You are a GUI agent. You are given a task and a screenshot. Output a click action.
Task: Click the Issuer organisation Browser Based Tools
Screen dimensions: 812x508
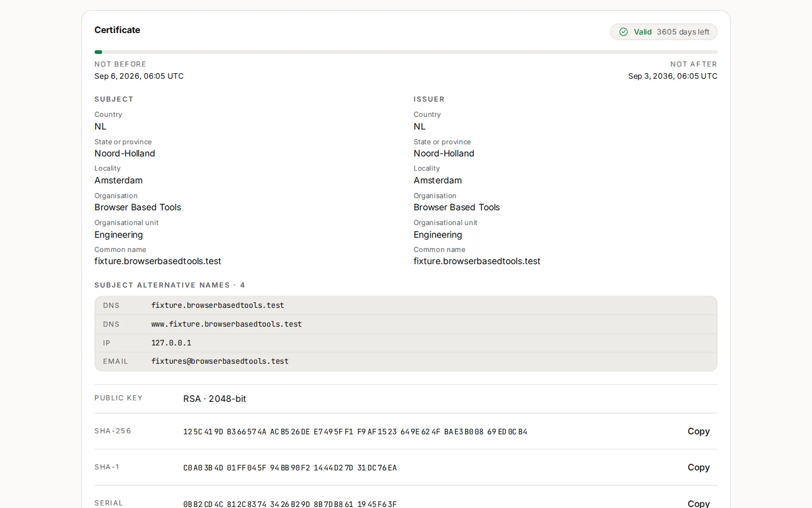(457, 207)
